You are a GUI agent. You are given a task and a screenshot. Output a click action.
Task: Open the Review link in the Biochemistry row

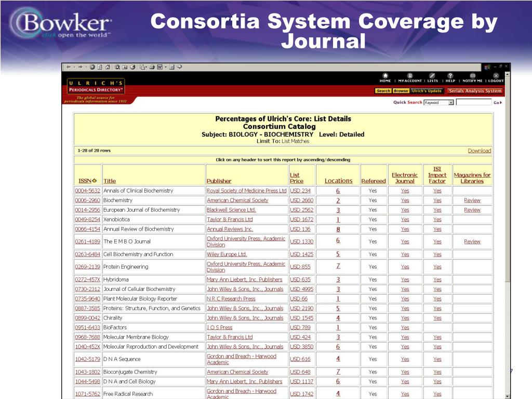click(472, 200)
